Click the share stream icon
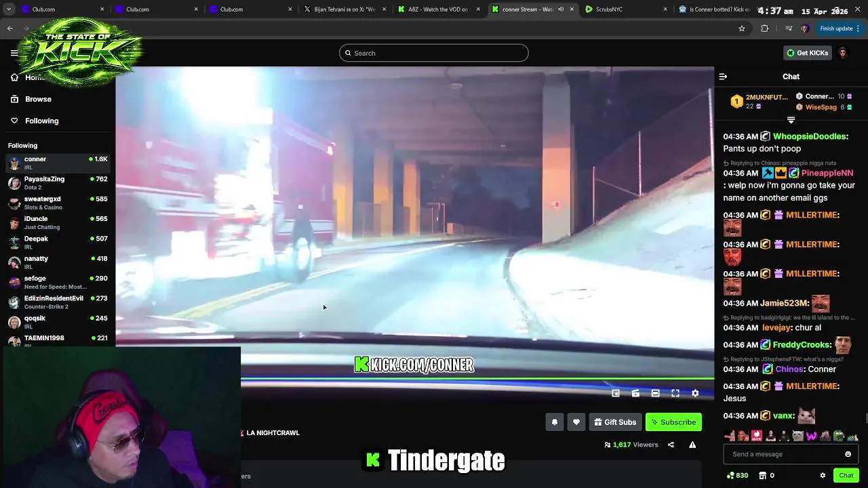 click(x=671, y=445)
